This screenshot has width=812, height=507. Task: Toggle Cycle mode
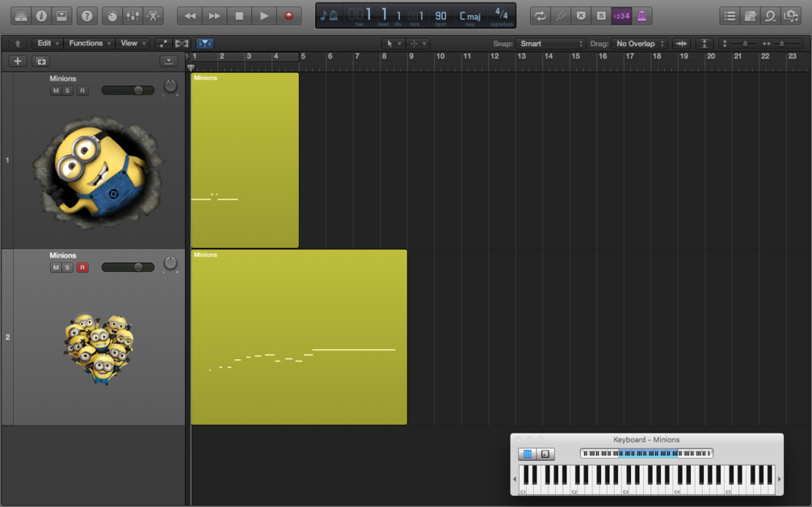click(x=541, y=16)
